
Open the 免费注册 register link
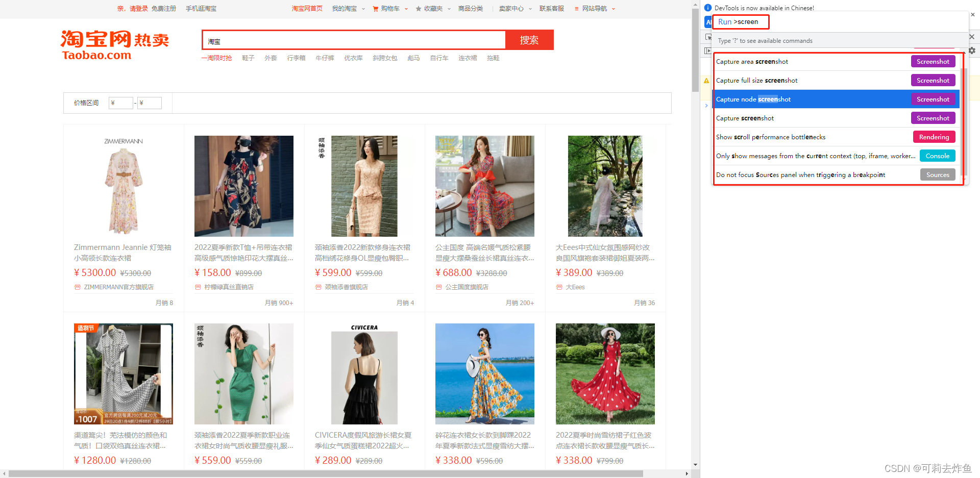click(x=164, y=9)
